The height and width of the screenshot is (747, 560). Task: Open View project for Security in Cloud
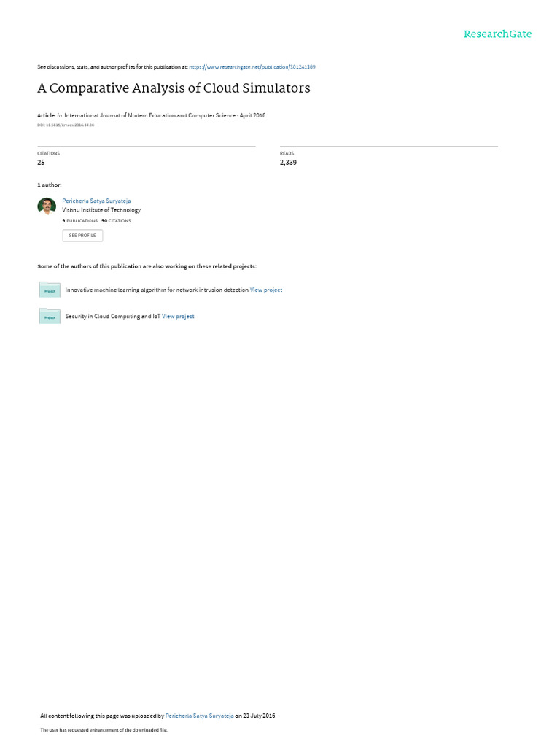tap(178, 317)
